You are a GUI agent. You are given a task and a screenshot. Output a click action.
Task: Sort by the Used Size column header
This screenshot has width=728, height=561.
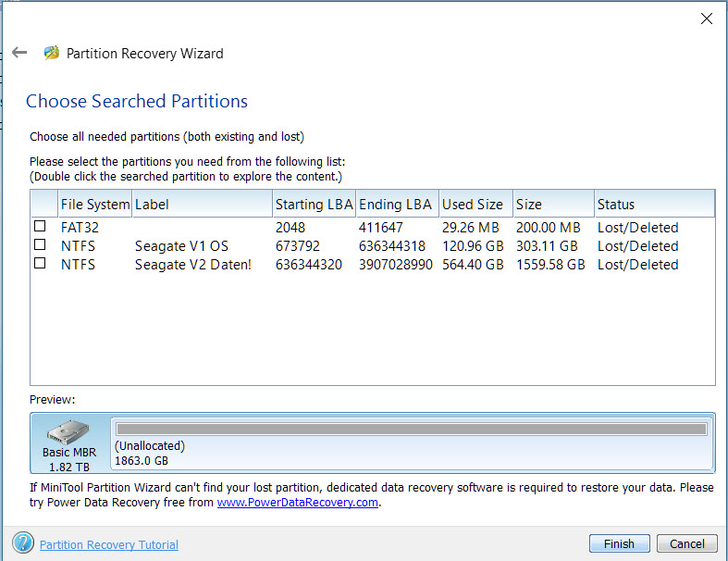coord(475,204)
